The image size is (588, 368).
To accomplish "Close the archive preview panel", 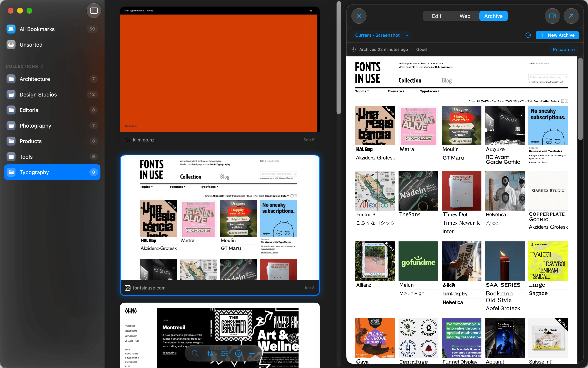I will [x=359, y=16].
